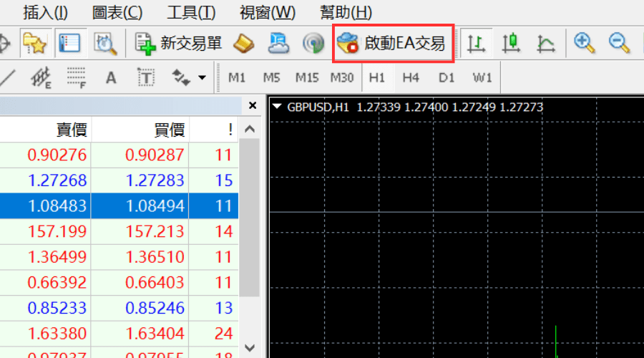Switch to D1 timeframe
644x358 pixels.
447,77
